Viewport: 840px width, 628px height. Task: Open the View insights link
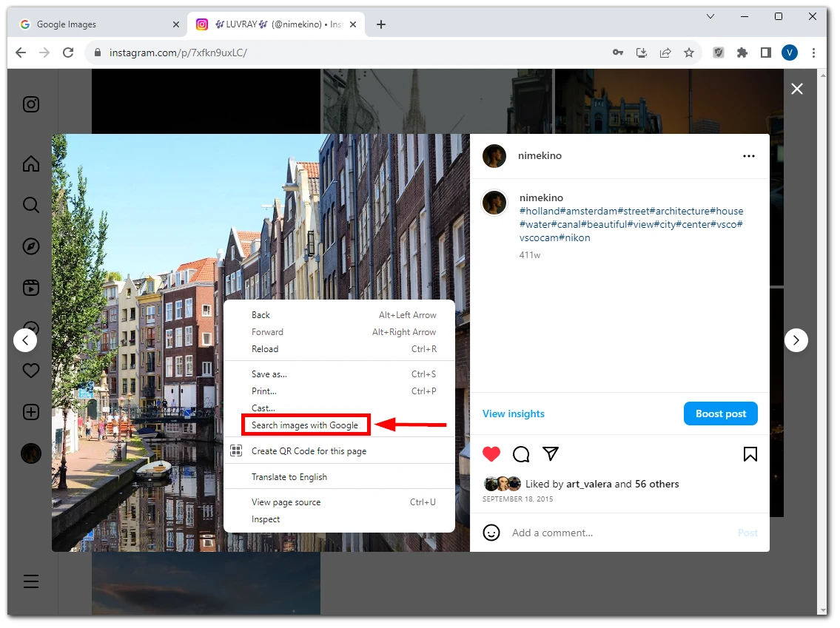click(x=513, y=413)
